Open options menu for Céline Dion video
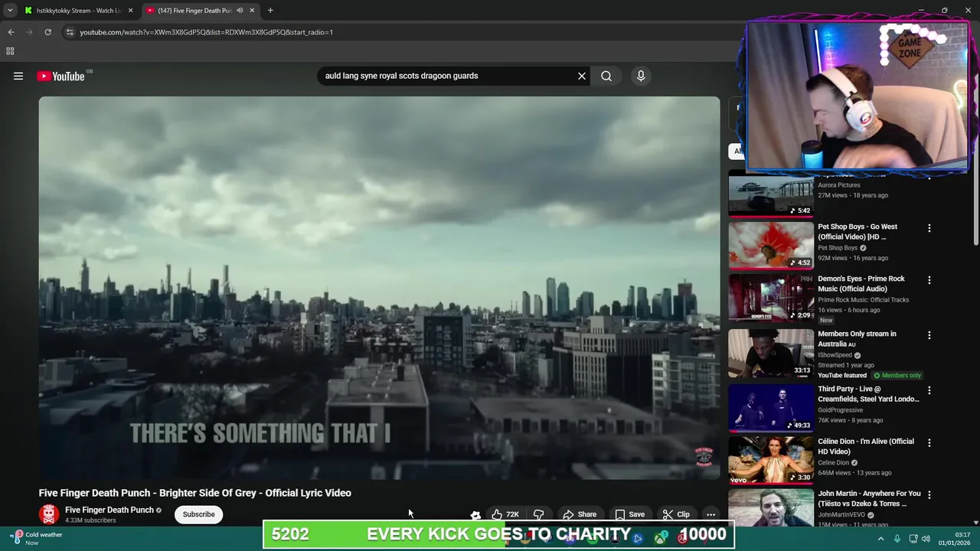The image size is (980, 551). pos(929,442)
